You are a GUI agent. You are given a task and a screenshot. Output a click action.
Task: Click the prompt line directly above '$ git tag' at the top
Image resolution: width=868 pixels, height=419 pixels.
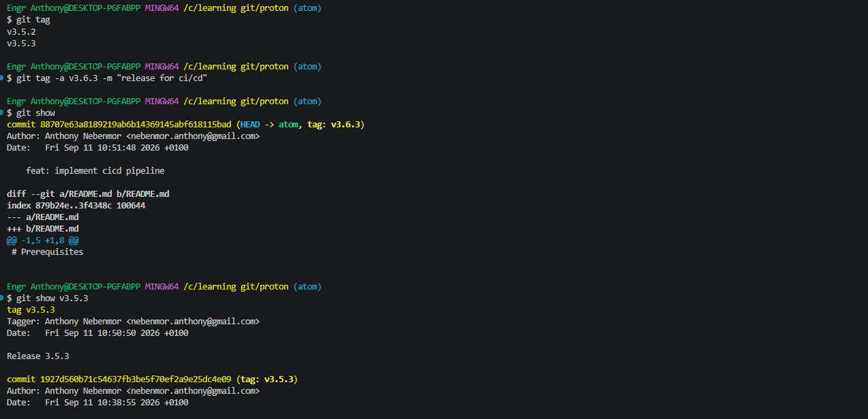(164, 9)
